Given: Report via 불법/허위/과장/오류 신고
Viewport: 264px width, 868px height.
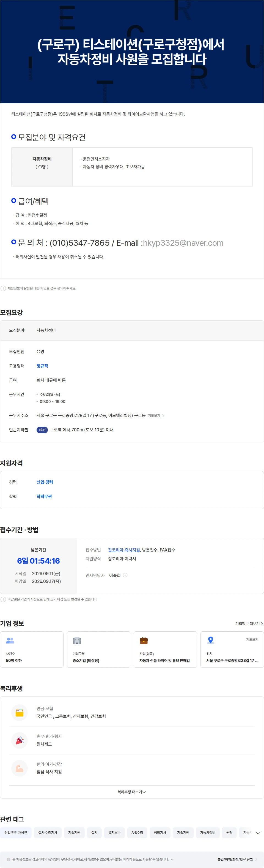Looking at the screenshot, I should click(x=235, y=859).
